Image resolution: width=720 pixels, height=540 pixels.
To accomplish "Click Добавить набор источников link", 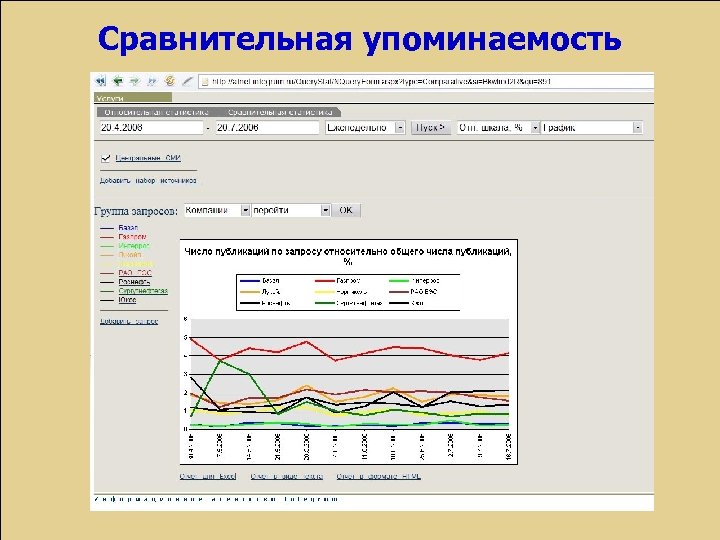I will [148, 180].
